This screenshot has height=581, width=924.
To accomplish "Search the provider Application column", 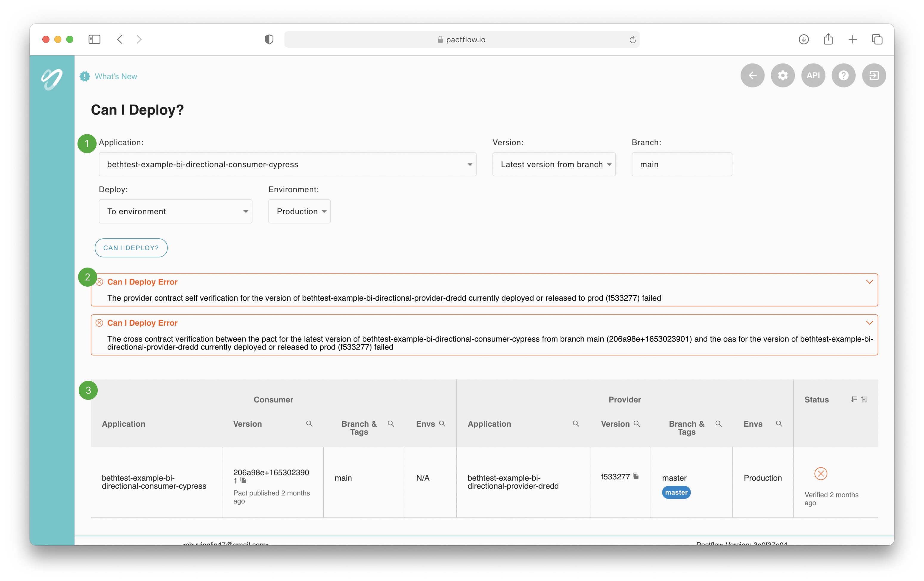I will [576, 423].
